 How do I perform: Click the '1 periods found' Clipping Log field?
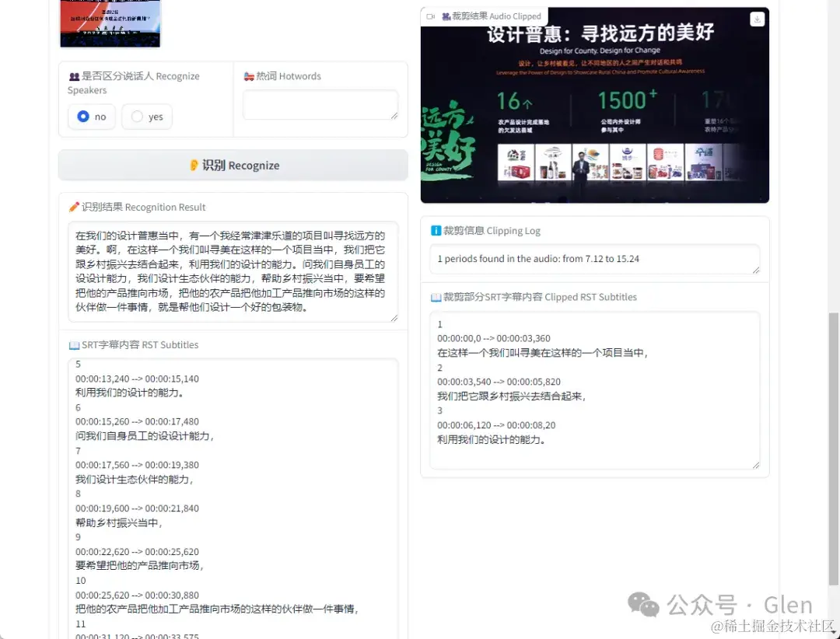pos(594,259)
